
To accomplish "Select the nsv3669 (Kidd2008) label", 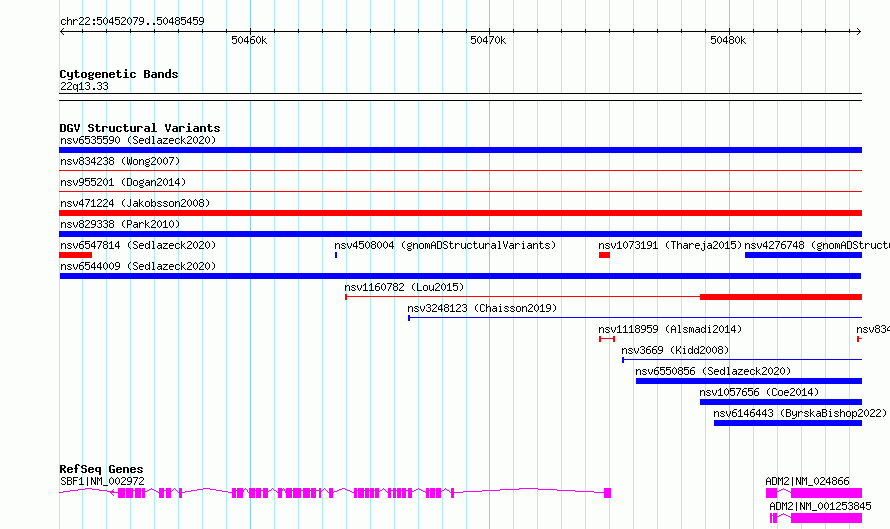I will 675,350.
